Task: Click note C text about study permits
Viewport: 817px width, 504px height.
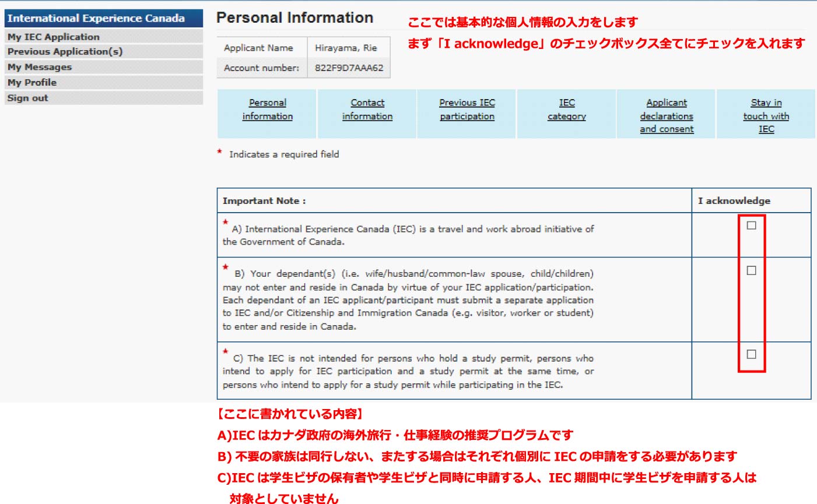Action: click(x=408, y=371)
